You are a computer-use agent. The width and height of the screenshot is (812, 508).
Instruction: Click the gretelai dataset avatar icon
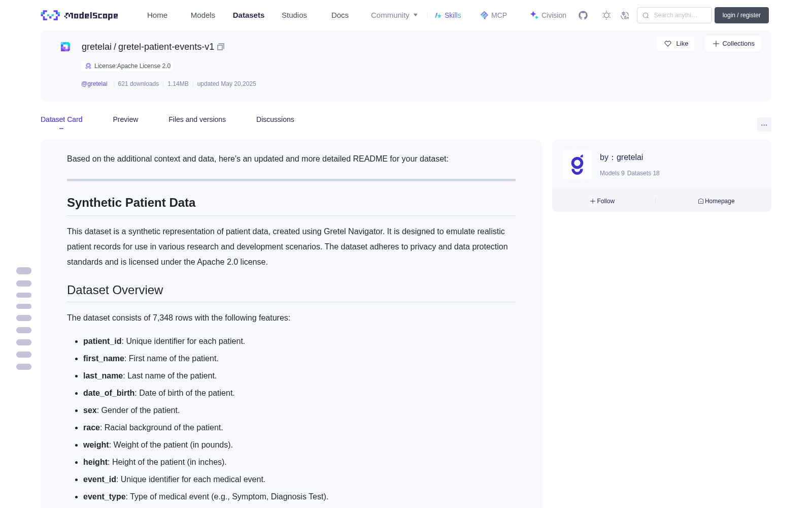coord(65,47)
